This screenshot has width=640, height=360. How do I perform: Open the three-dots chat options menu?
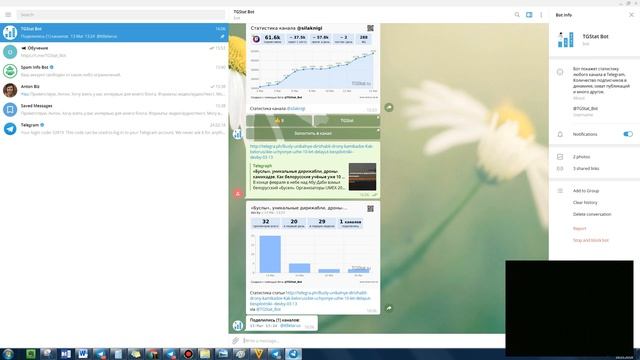[541, 15]
